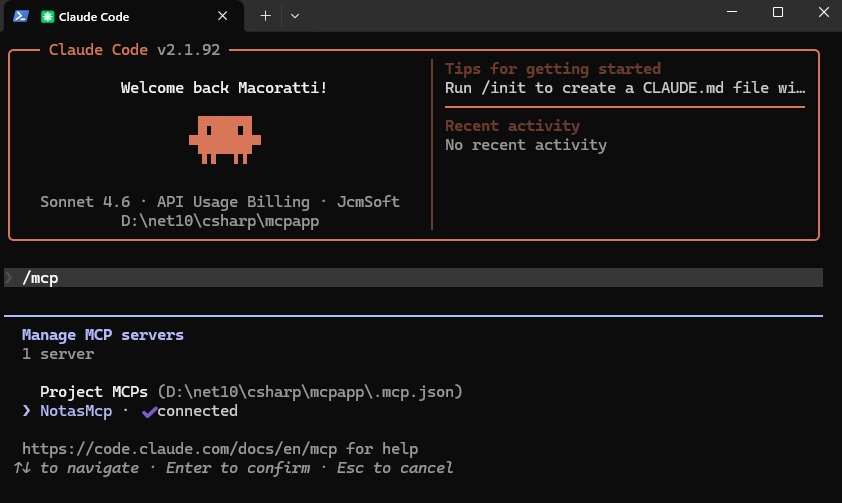Viewport: 842px width, 503px height.
Task: Click 'API Usage Billing' text
Action: (x=233, y=201)
